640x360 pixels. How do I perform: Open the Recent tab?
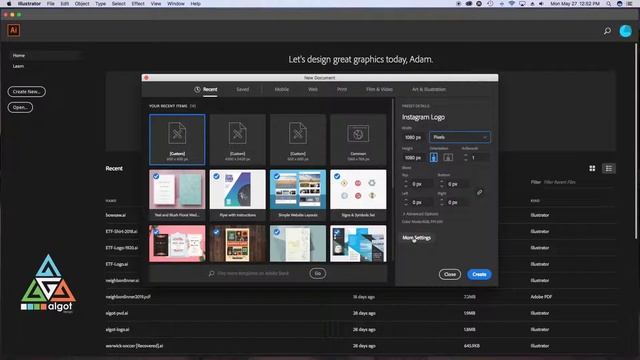[210, 89]
